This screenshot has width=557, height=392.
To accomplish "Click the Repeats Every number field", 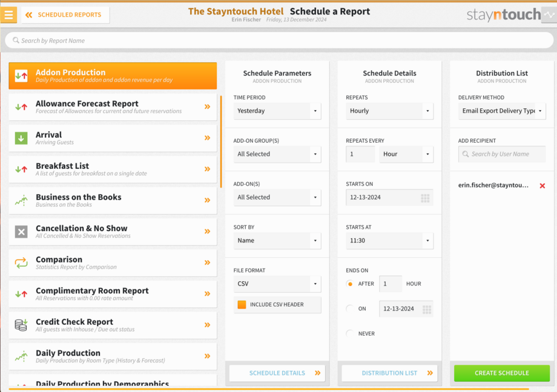I will pyautogui.click(x=360, y=154).
